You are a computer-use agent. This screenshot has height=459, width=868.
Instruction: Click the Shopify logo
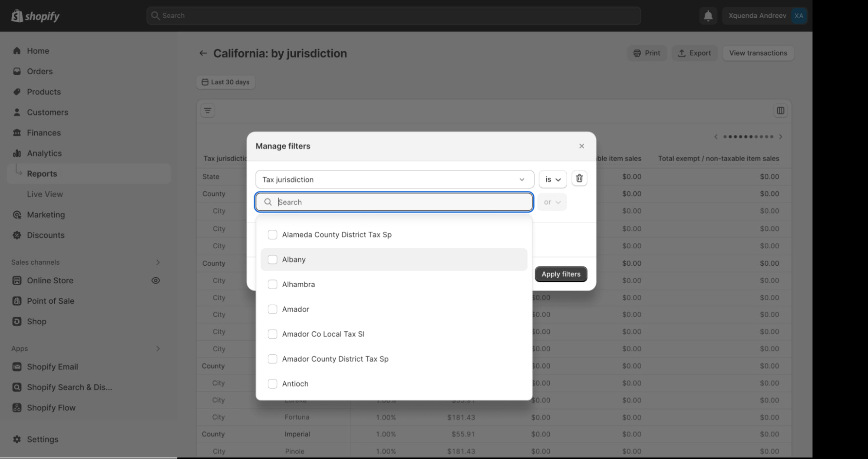click(35, 15)
